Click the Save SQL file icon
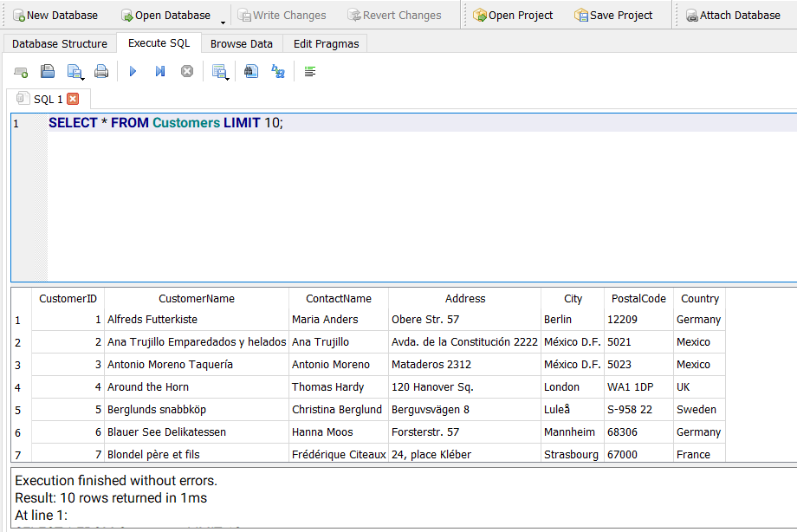Screen dimensions: 797x532 click(x=75, y=72)
